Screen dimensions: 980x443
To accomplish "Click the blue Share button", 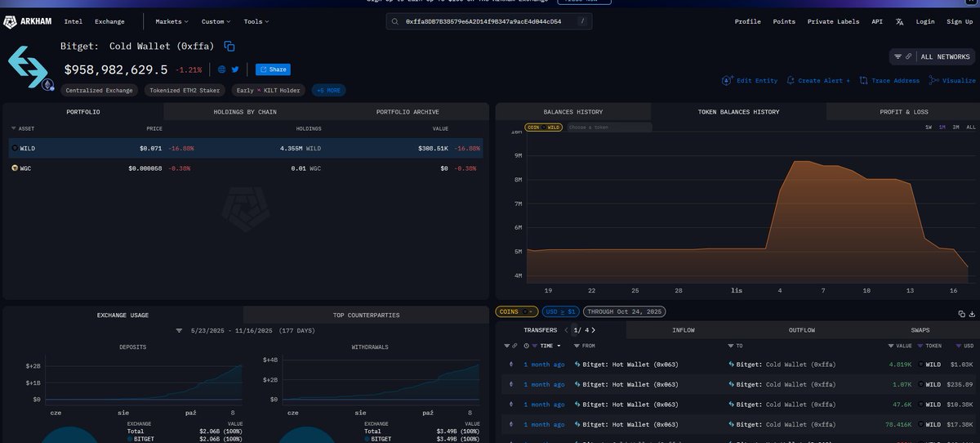I will pyautogui.click(x=273, y=70).
